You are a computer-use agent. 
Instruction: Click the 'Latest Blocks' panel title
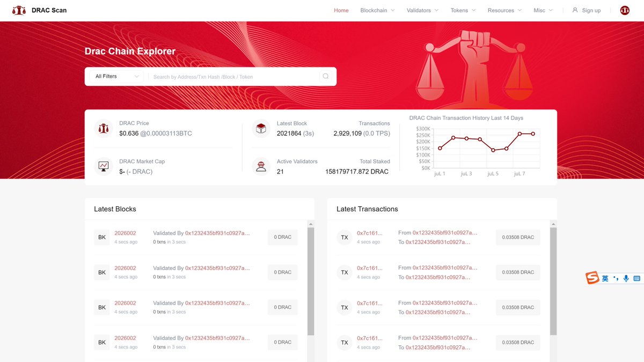(x=115, y=209)
